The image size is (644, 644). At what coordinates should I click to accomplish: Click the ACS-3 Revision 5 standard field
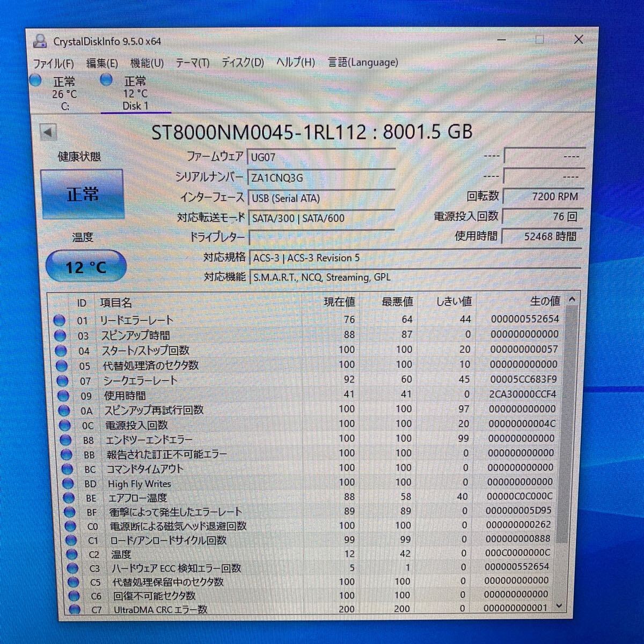(x=415, y=258)
